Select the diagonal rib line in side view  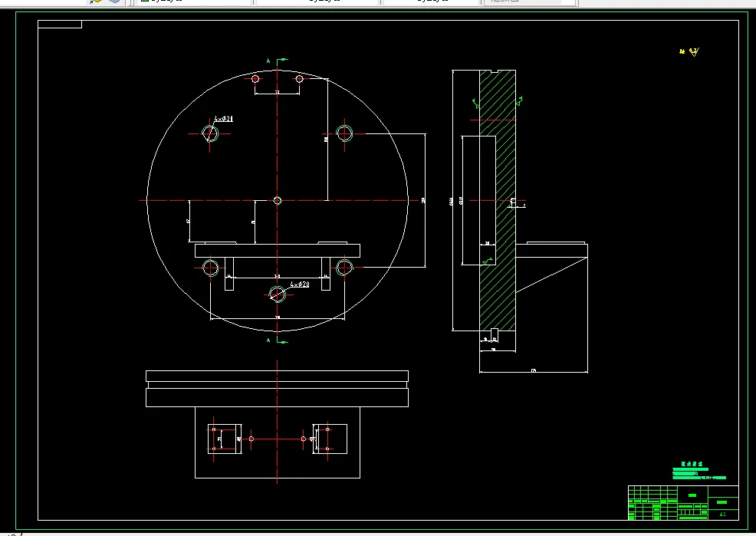[551, 275]
